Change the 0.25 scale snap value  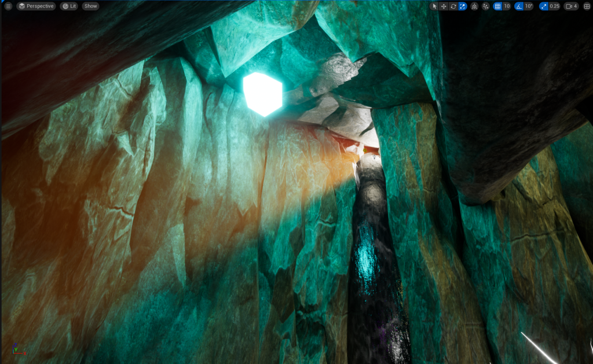coord(554,6)
